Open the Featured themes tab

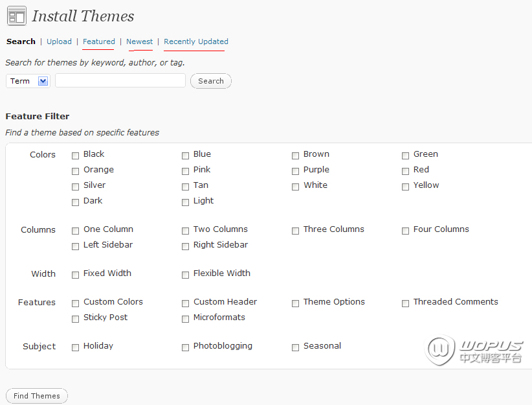[x=99, y=41]
